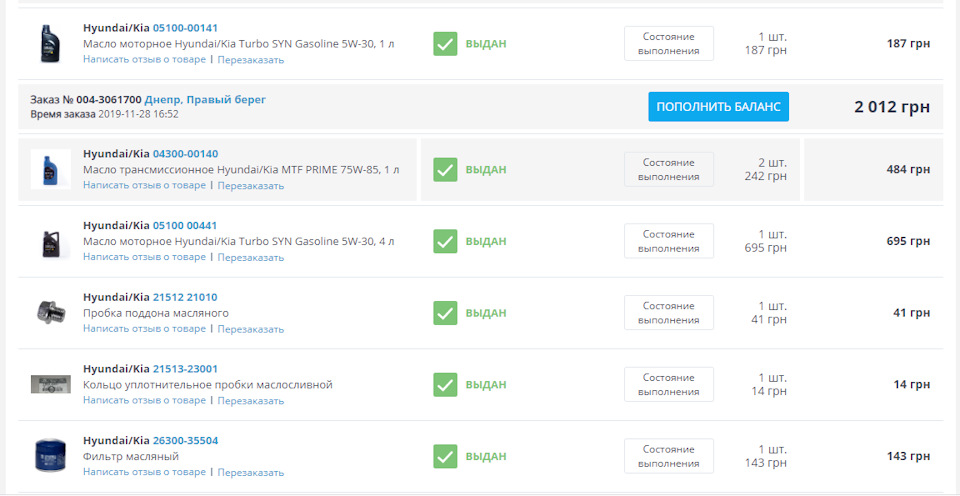Select the green checkmark for 05100 00441
Viewport: 960px width, 496px height.
click(445, 241)
